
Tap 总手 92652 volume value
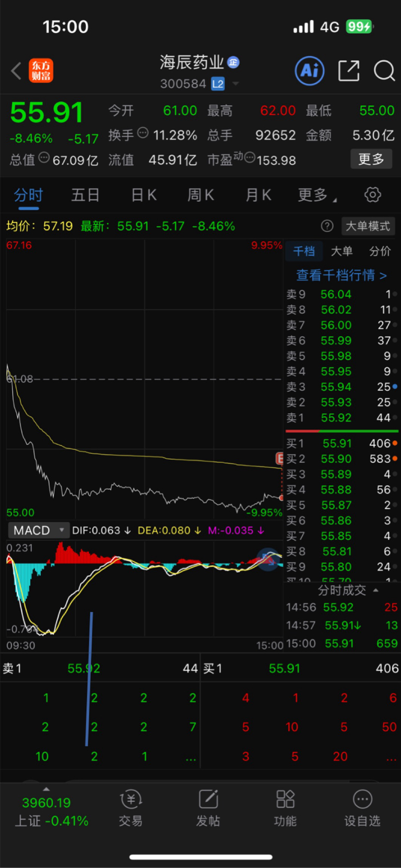tap(276, 135)
